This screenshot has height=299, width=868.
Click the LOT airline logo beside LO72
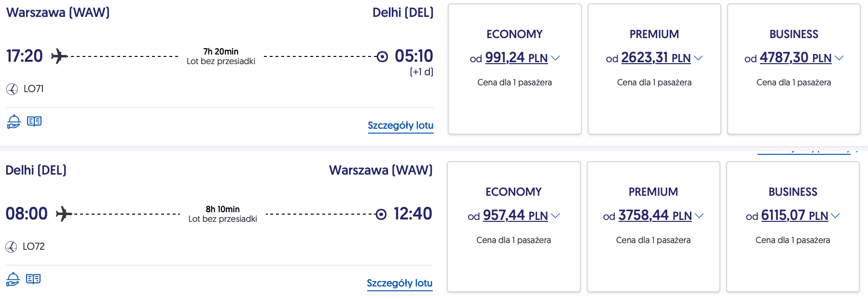coord(11,247)
